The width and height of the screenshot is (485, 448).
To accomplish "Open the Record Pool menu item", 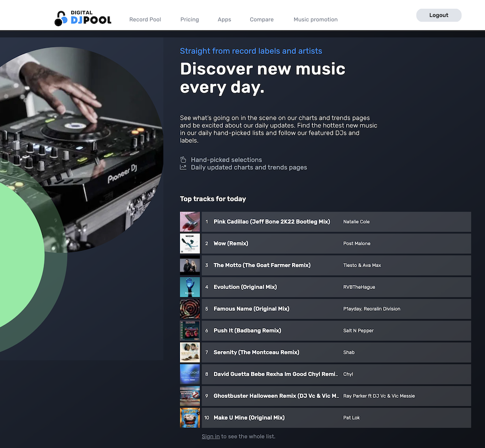I will pyautogui.click(x=145, y=19).
